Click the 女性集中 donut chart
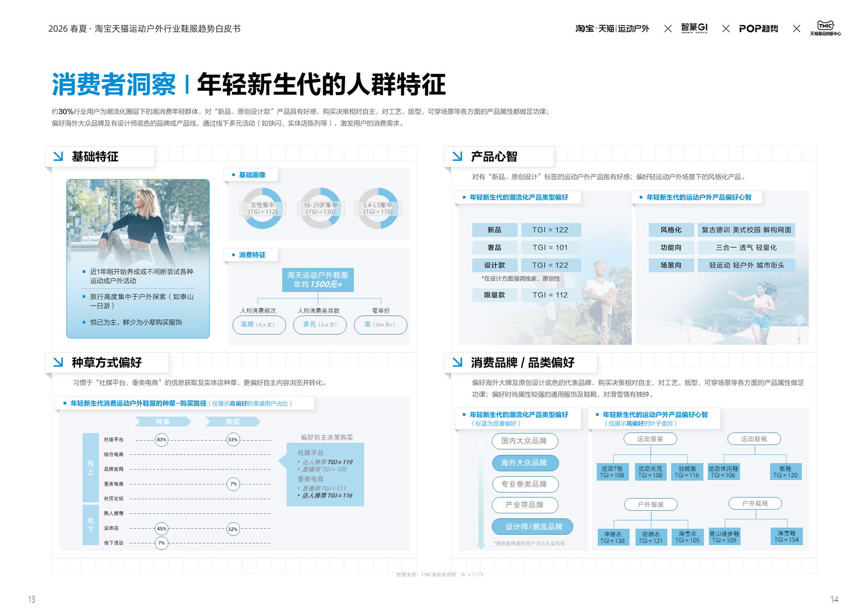868x614 pixels. [x=263, y=208]
